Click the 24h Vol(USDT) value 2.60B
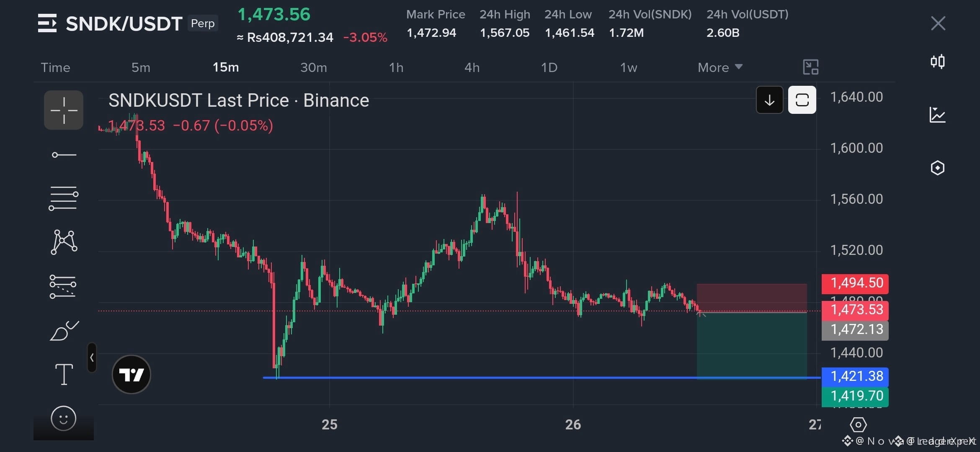The width and height of the screenshot is (980, 452). tap(723, 33)
